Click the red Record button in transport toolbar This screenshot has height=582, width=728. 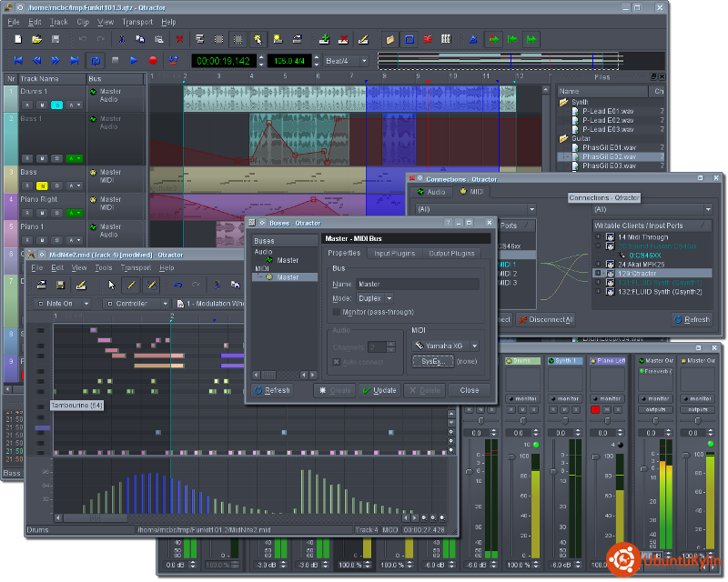point(152,61)
